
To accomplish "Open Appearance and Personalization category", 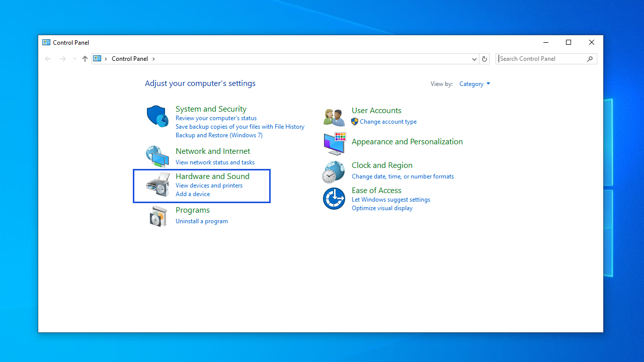I will (x=407, y=141).
